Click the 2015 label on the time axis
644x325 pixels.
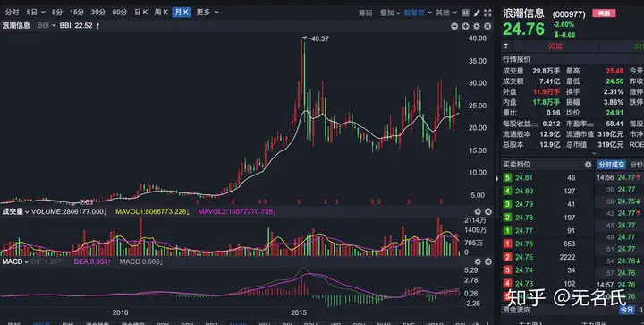[x=299, y=312]
